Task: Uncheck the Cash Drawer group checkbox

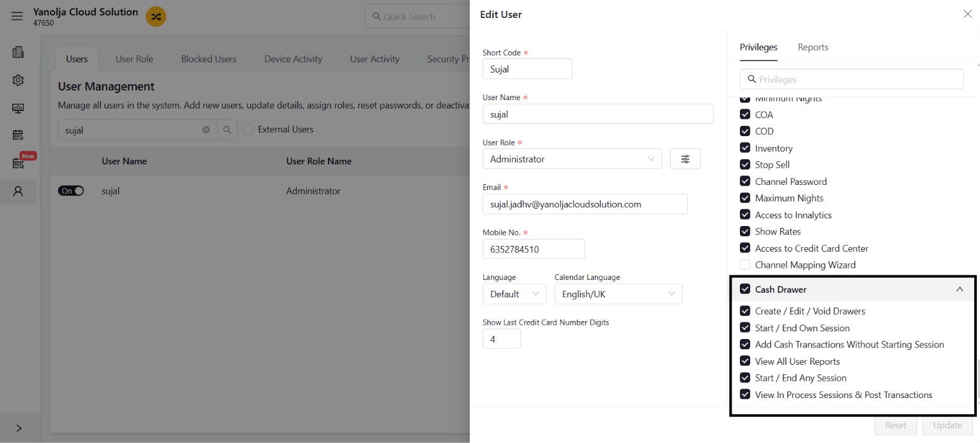Action: (745, 289)
